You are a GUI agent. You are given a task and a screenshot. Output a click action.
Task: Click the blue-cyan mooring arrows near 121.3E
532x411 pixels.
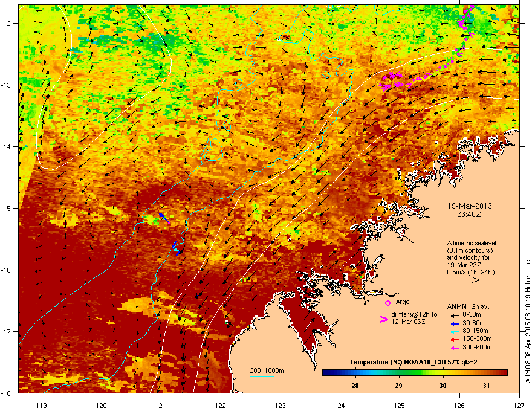(x=176, y=248)
